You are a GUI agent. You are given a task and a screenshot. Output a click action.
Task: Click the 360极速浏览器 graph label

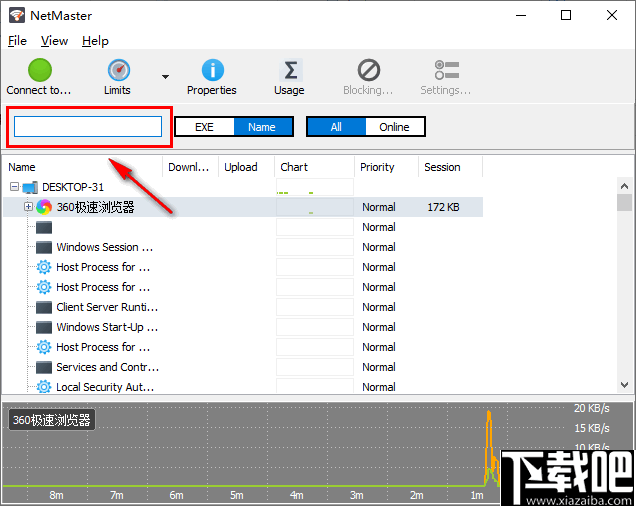52,420
